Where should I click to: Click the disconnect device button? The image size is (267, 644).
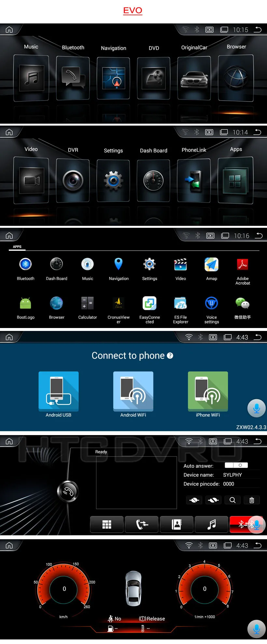point(214,500)
